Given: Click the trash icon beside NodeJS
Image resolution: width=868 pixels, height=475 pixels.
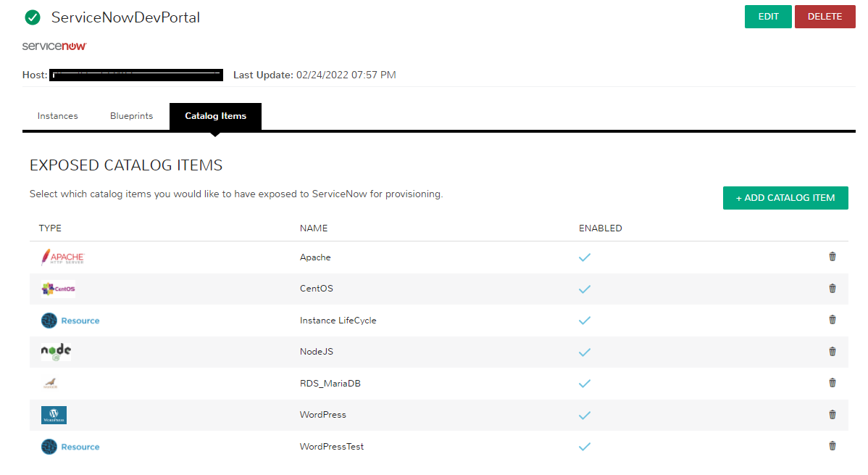Looking at the screenshot, I should coord(832,352).
